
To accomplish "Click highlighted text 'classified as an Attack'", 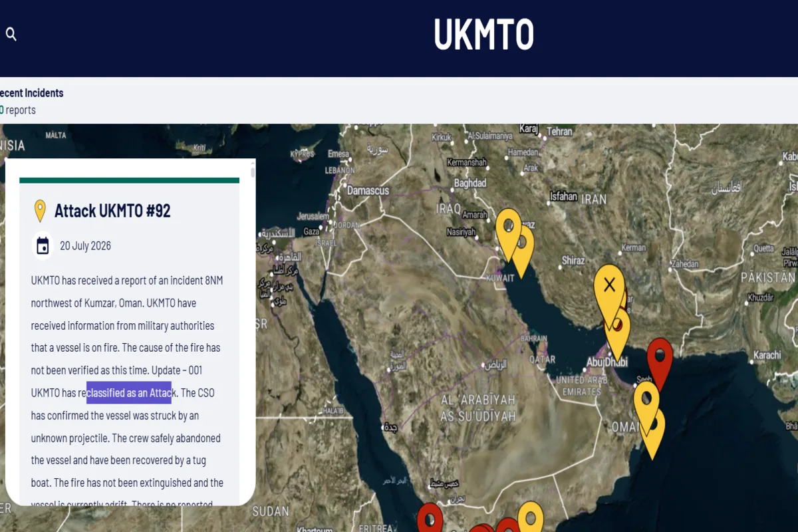I will pos(129,392).
